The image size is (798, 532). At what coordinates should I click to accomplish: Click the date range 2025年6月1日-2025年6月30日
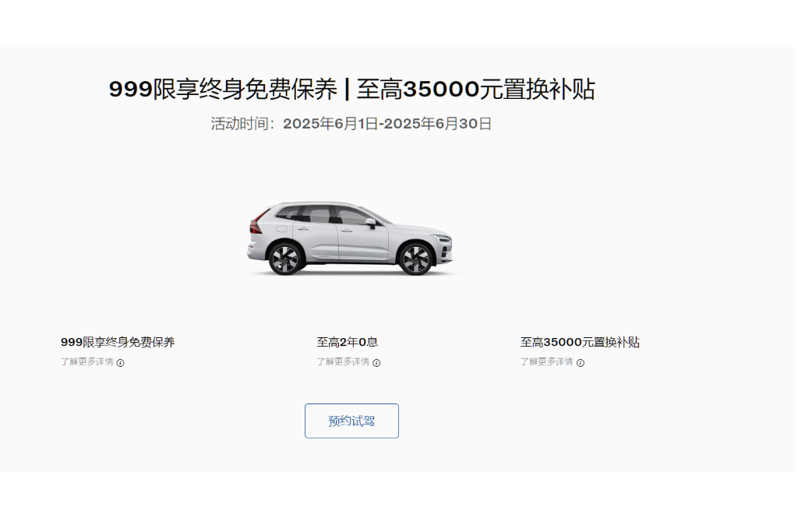(387, 124)
